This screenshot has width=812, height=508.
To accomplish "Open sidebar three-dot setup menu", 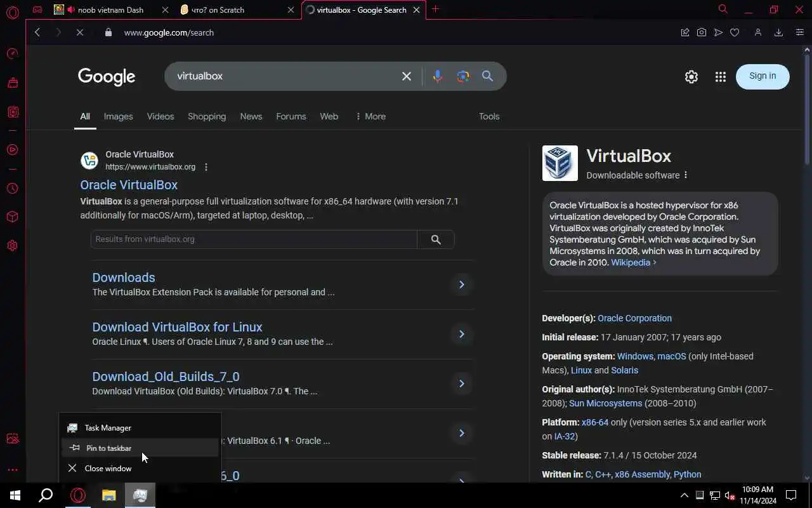I will coord(12,470).
